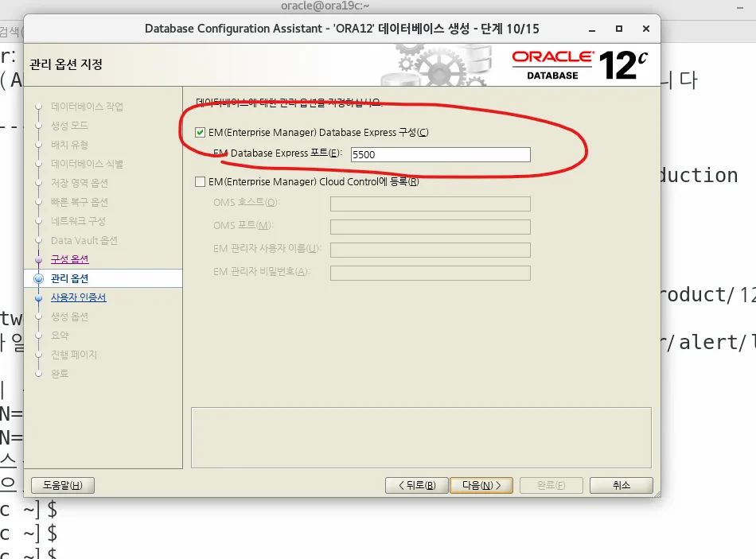Click the EM admin username field
This screenshot has height=559, width=756.
point(430,250)
